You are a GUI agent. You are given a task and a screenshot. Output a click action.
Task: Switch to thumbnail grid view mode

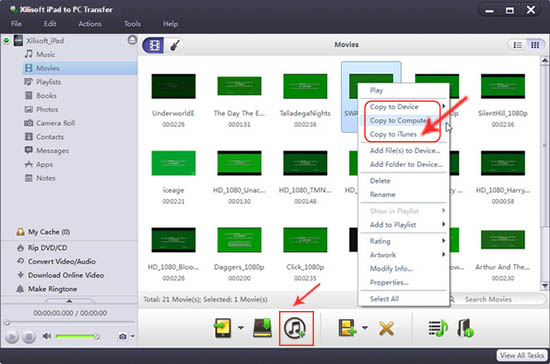click(535, 45)
